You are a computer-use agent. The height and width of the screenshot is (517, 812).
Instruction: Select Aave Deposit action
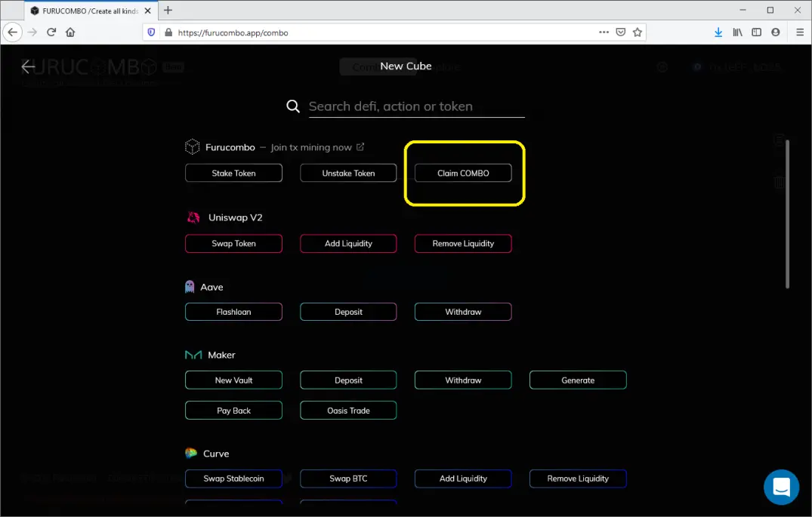point(348,312)
